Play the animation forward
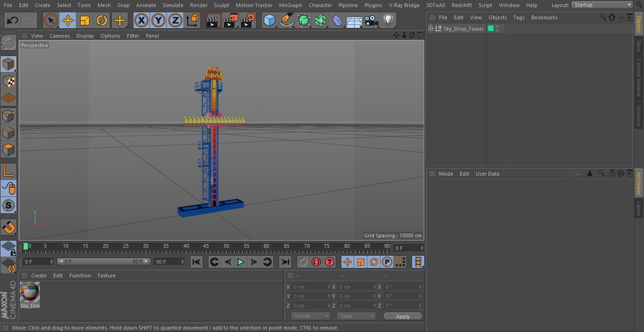 click(x=240, y=262)
